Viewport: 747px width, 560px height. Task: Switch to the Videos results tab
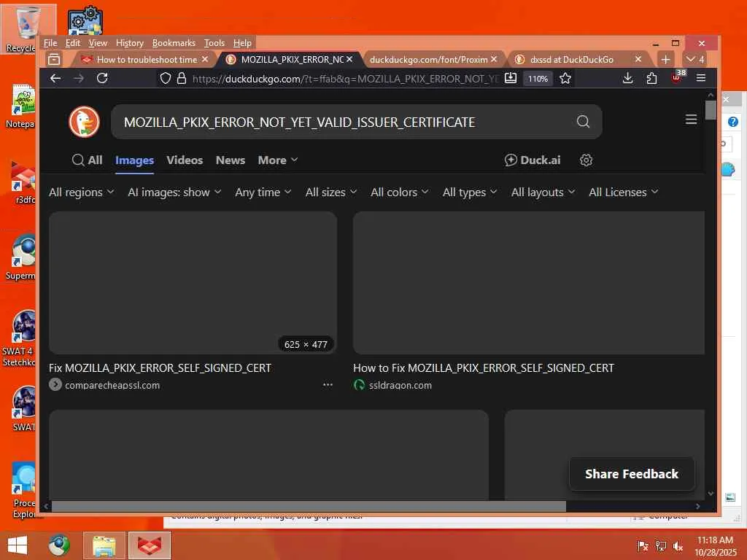tap(185, 160)
